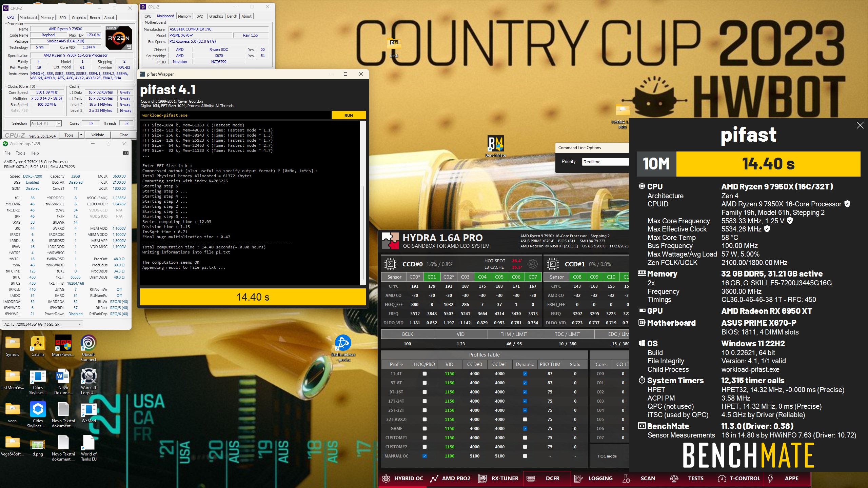The width and height of the screenshot is (868, 488).
Task: Select core C05 column header in CCD#0
Action: (x=499, y=277)
